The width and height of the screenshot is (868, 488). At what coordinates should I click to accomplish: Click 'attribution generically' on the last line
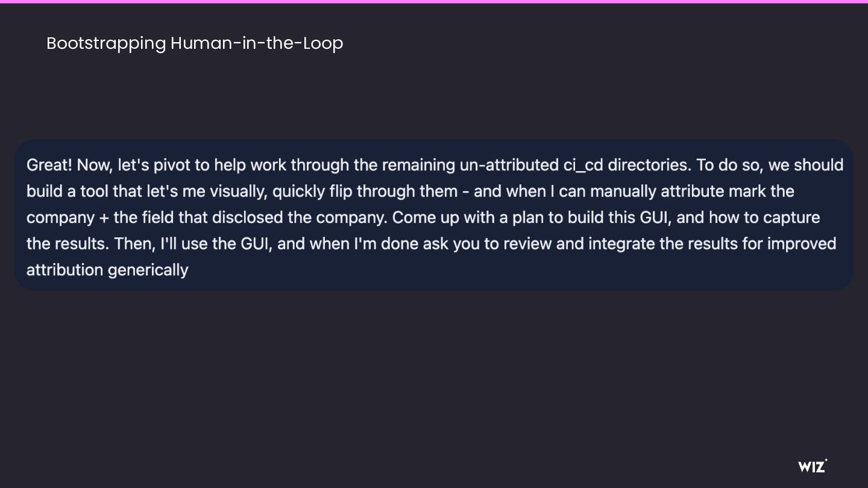(107, 270)
